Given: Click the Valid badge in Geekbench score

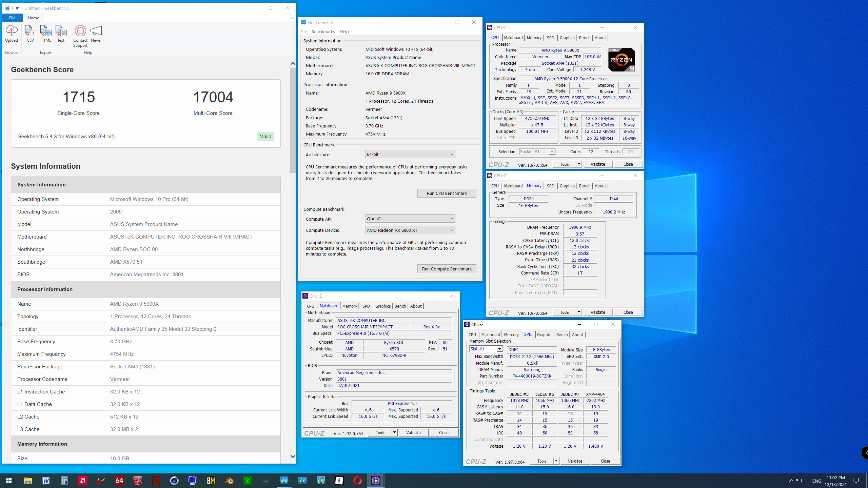Looking at the screenshot, I should point(265,137).
